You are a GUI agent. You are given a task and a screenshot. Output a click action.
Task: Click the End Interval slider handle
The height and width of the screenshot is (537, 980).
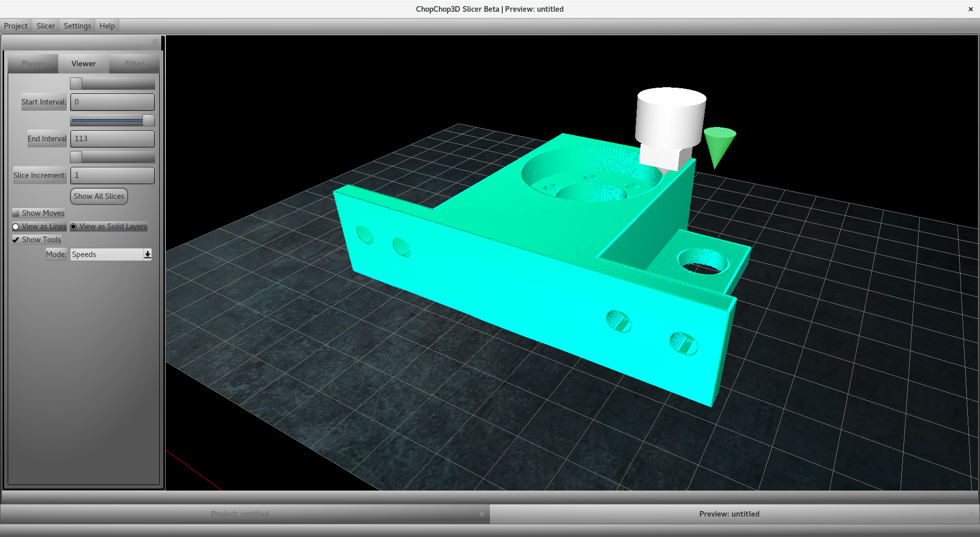click(x=149, y=120)
